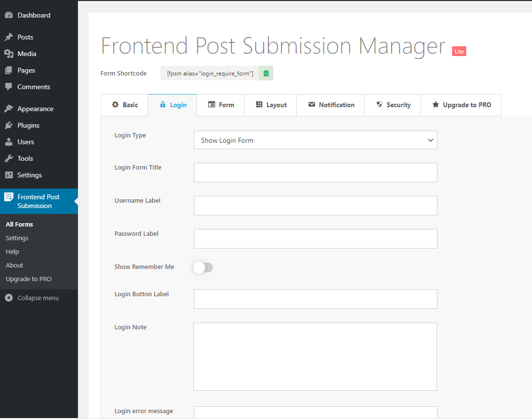Open the About submenu link

pos(14,265)
